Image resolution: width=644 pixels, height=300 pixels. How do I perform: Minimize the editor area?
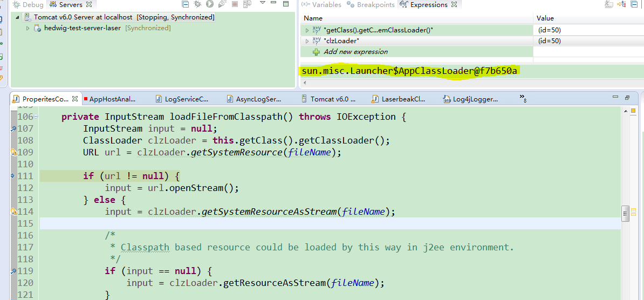point(615,97)
